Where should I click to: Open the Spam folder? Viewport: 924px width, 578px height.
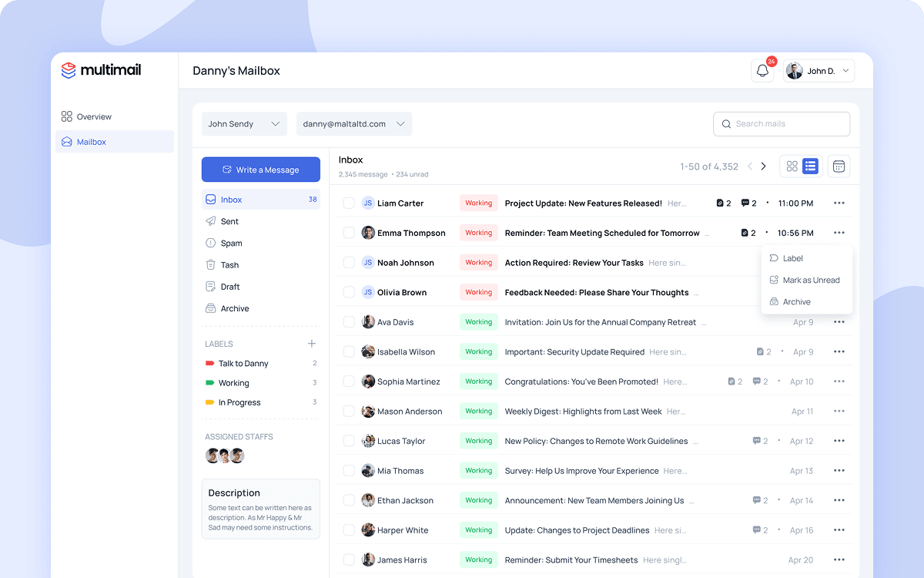tap(231, 243)
